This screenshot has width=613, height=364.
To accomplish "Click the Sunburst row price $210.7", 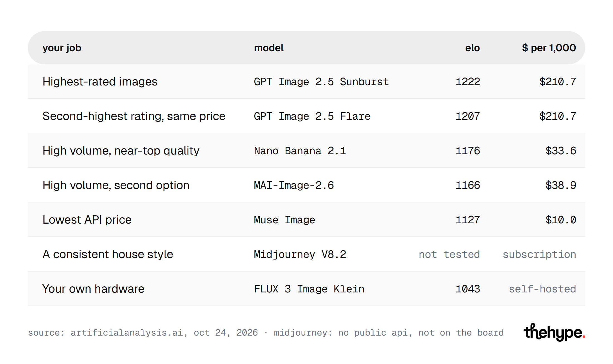I will click(558, 82).
